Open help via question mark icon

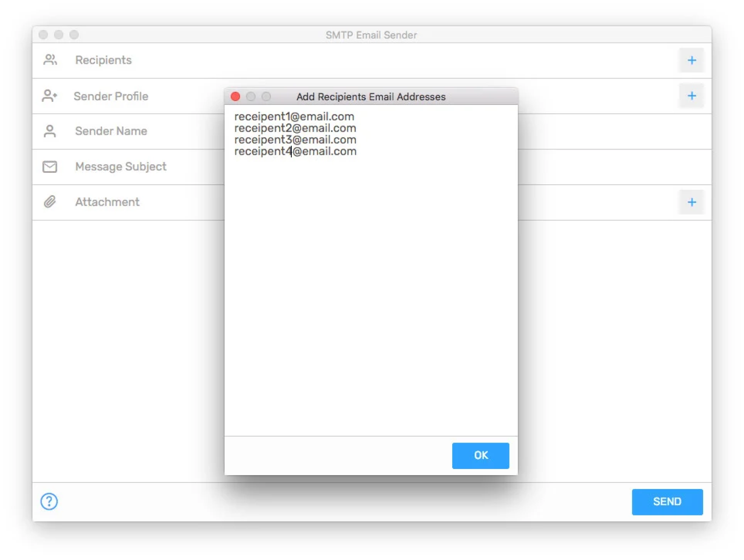point(49,502)
